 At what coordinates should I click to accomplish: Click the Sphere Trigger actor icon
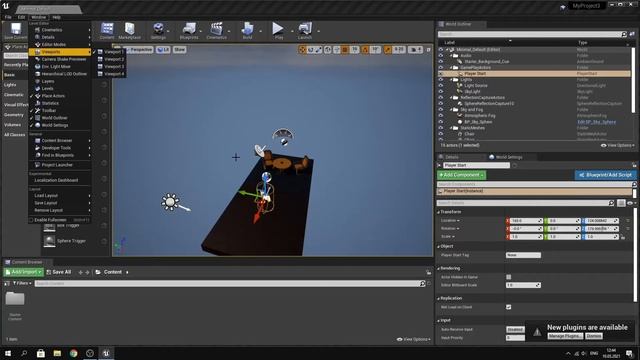coord(49,241)
